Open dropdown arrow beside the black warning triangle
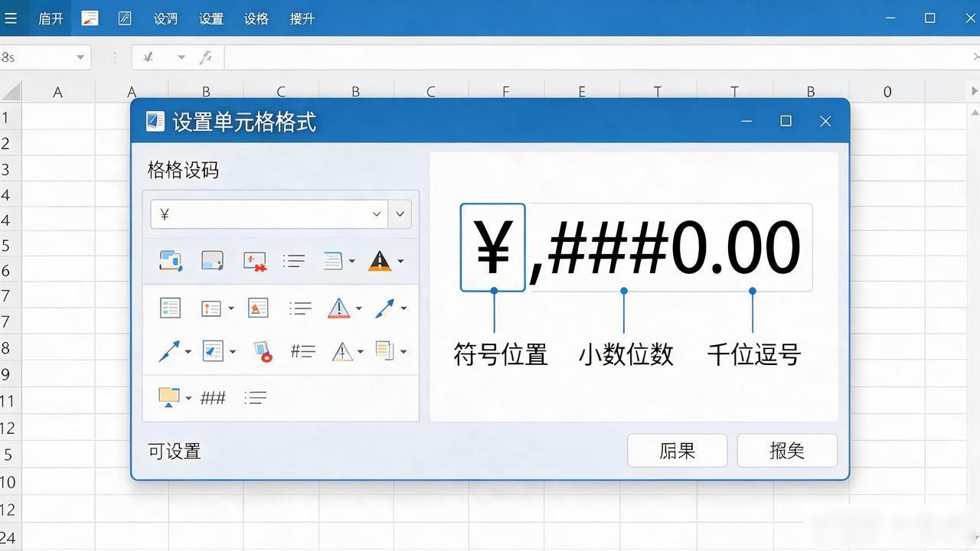The width and height of the screenshot is (980, 551). [400, 261]
